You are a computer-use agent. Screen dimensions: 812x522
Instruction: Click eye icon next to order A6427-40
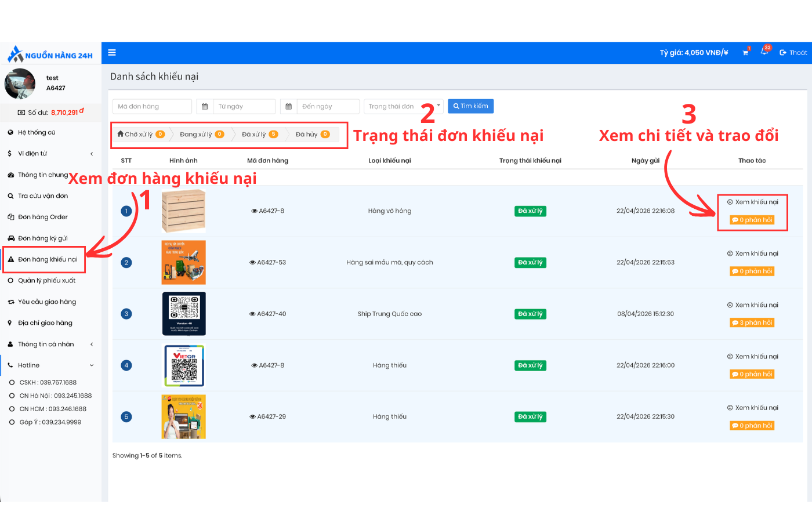click(252, 314)
